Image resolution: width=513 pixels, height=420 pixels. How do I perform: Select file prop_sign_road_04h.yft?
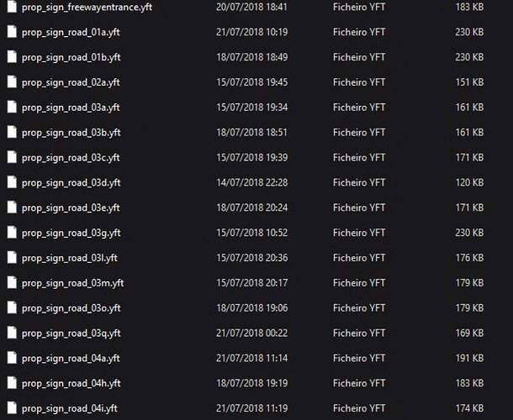click(x=71, y=383)
